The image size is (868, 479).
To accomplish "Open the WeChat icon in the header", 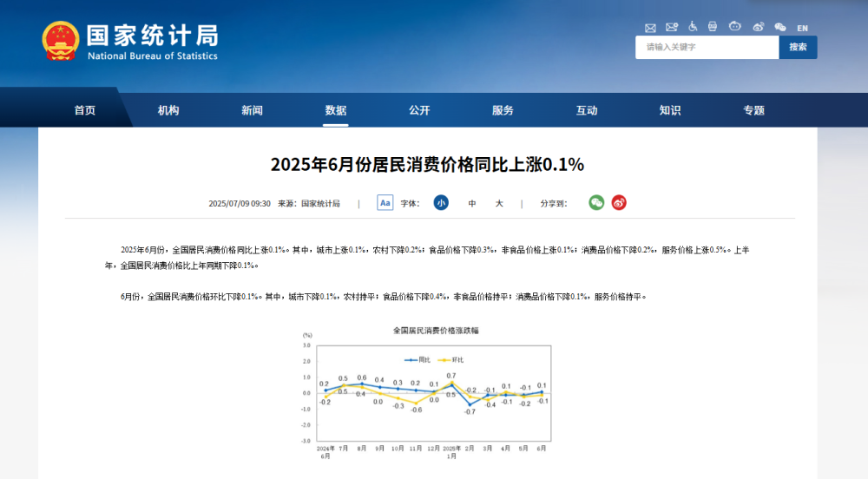I will (x=779, y=27).
